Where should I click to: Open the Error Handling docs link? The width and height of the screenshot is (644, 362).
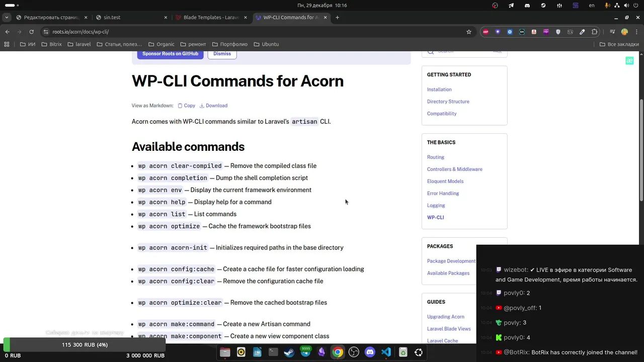tap(443, 194)
